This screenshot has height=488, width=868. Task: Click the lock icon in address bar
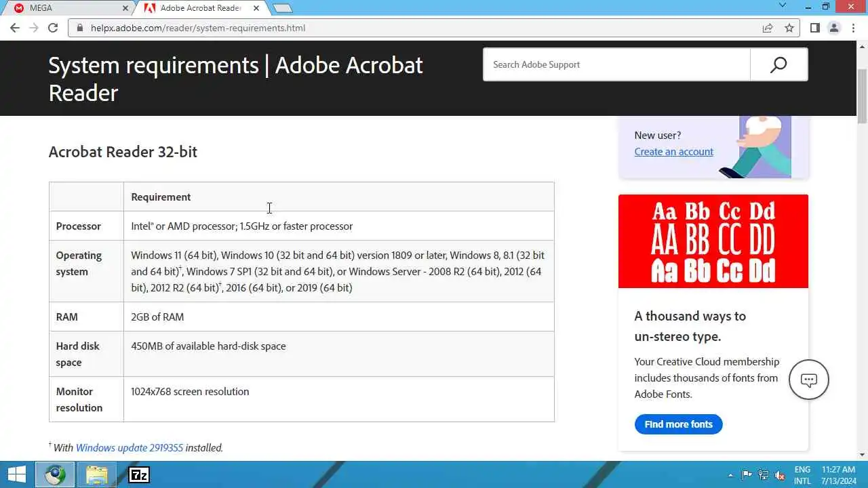pyautogui.click(x=80, y=28)
